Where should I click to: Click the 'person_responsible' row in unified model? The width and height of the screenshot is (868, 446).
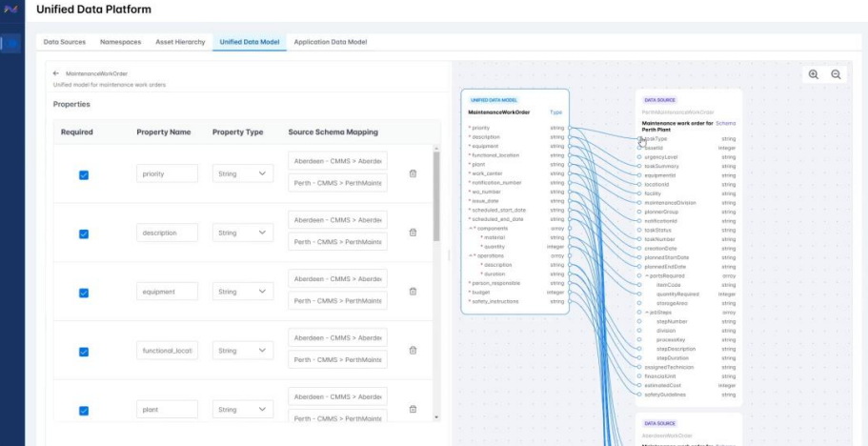(x=515, y=283)
